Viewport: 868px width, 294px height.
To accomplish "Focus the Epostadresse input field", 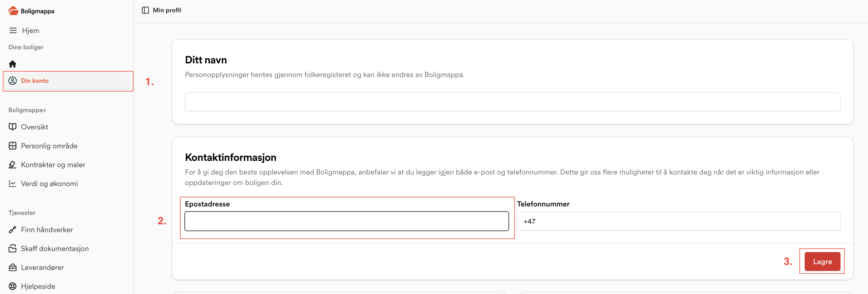I will pos(346,221).
